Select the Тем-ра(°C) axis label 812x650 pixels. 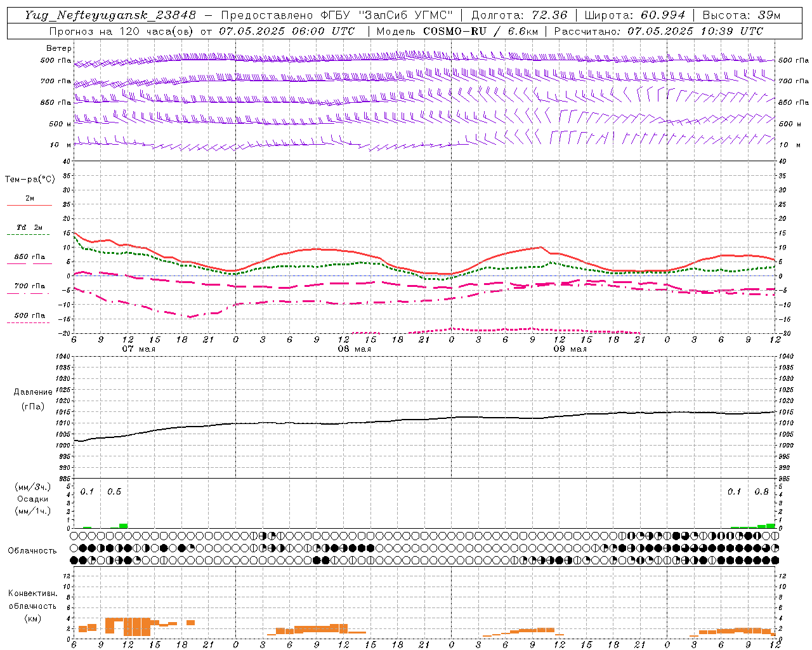pyautogui.click(x=30, y=180)
